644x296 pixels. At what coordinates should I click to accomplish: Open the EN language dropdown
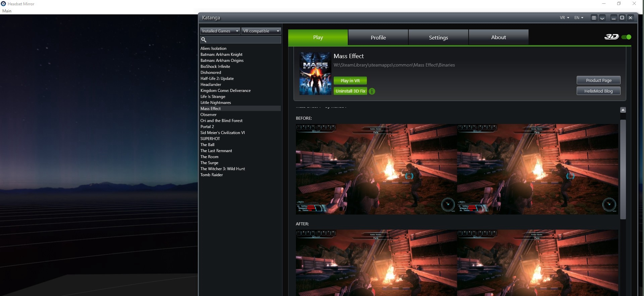(x=579, y=18)
